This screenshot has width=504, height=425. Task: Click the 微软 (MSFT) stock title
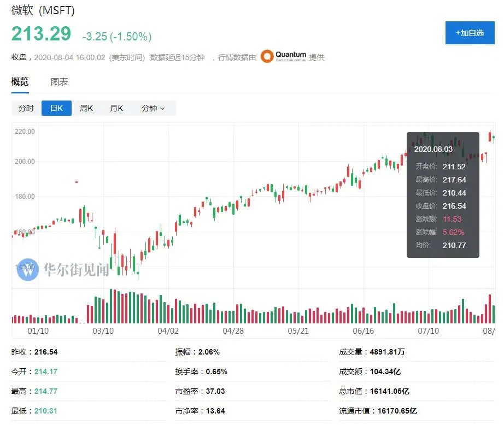point(43,10)
